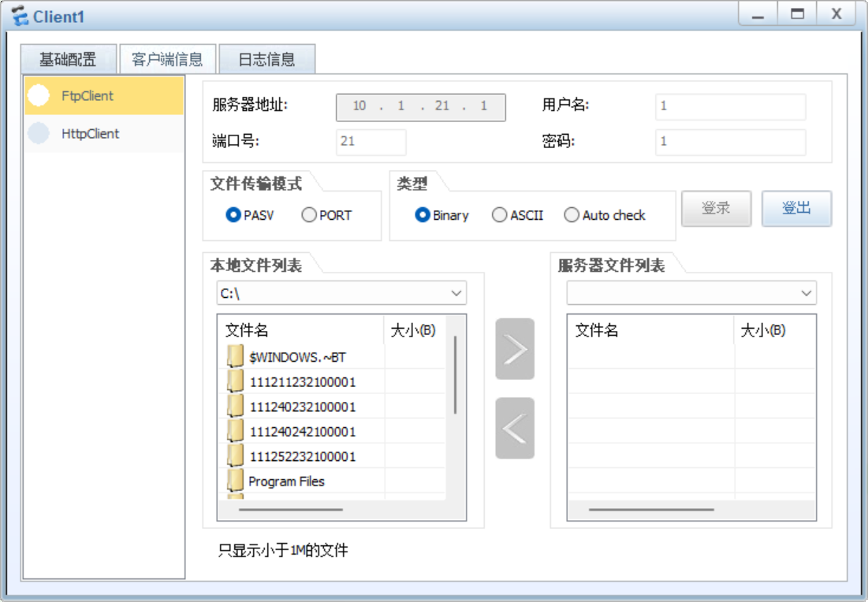Viewport: 868px width, 602px height.
Task: Click the download left-arrow transfer button
Action: 515,429
